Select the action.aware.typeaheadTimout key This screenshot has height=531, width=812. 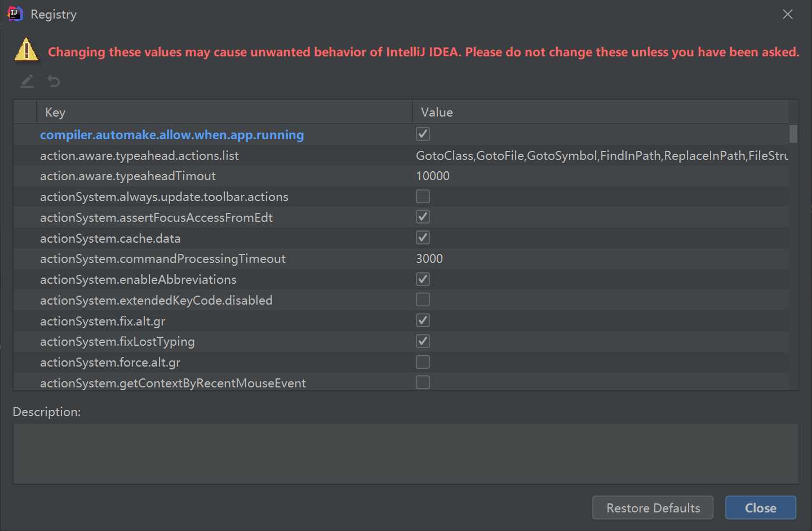click(128, 176)
